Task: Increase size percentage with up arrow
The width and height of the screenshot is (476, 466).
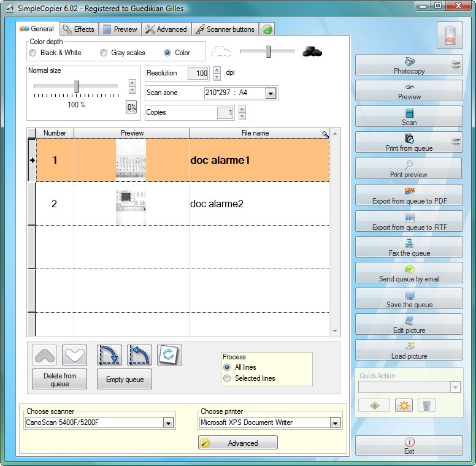Action: 132,83
